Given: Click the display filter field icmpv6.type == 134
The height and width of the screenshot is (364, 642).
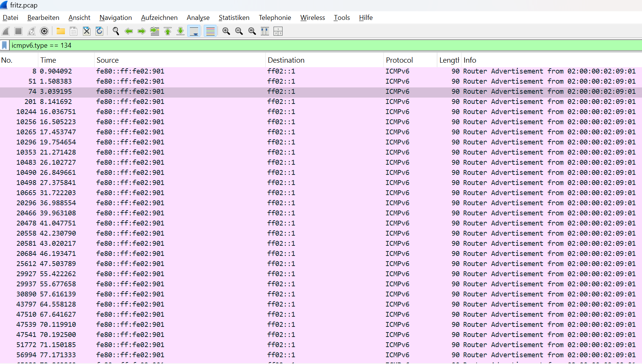Looking at the screenshot, I should [325, 45].
